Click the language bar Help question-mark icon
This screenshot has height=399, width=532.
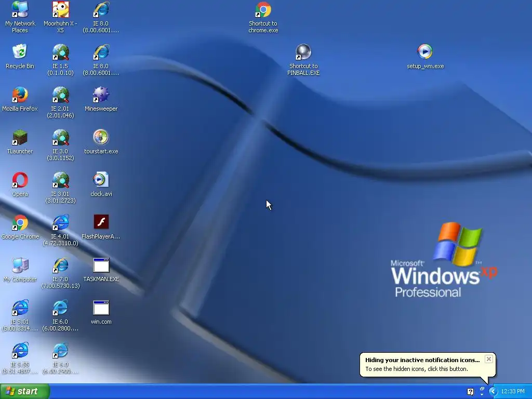pos(470,392)
